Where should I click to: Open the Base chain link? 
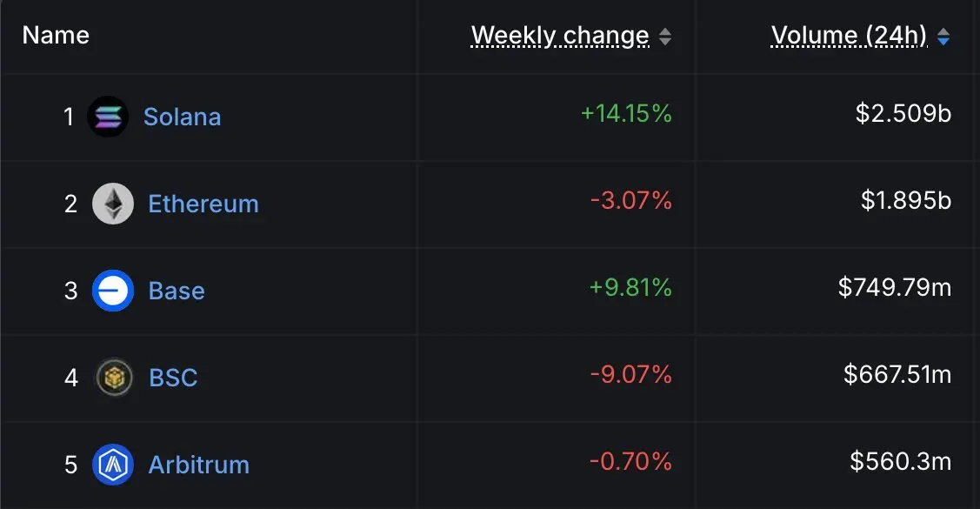click(x=177, y=291)
